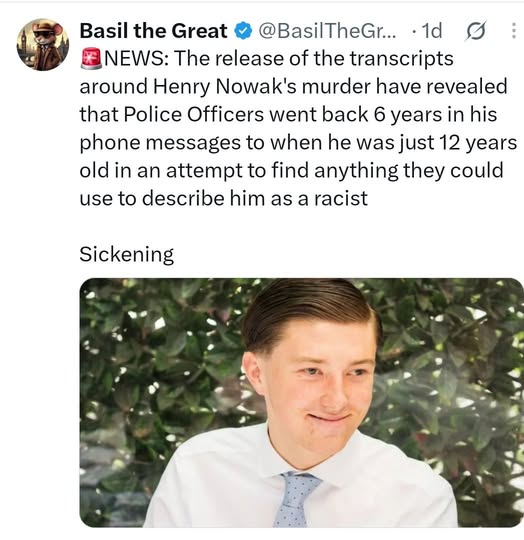524x540 pixels.
Task: Click the "NEWS:" label in the tweet
Action: coord(136,59)
